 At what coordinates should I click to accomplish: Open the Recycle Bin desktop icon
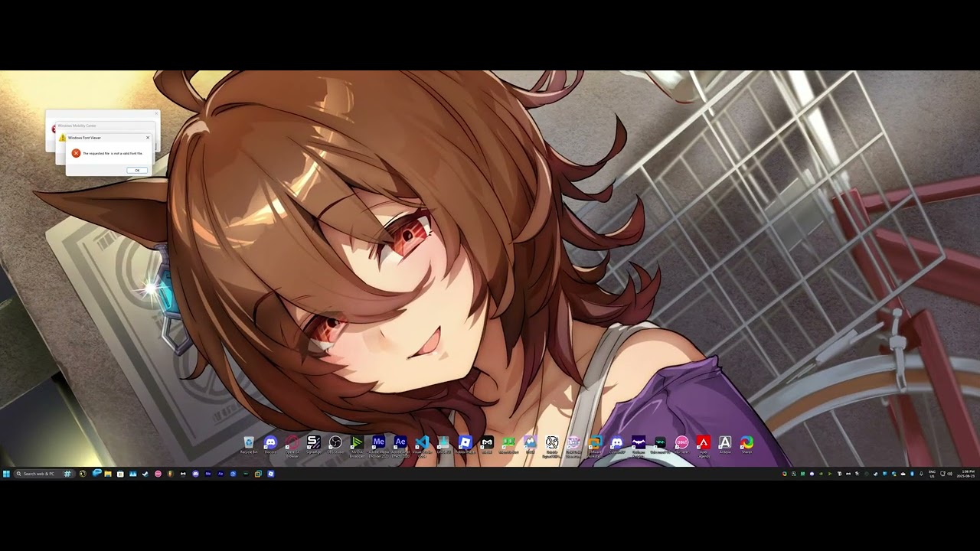pyautogui.click(x=249, y=445)
